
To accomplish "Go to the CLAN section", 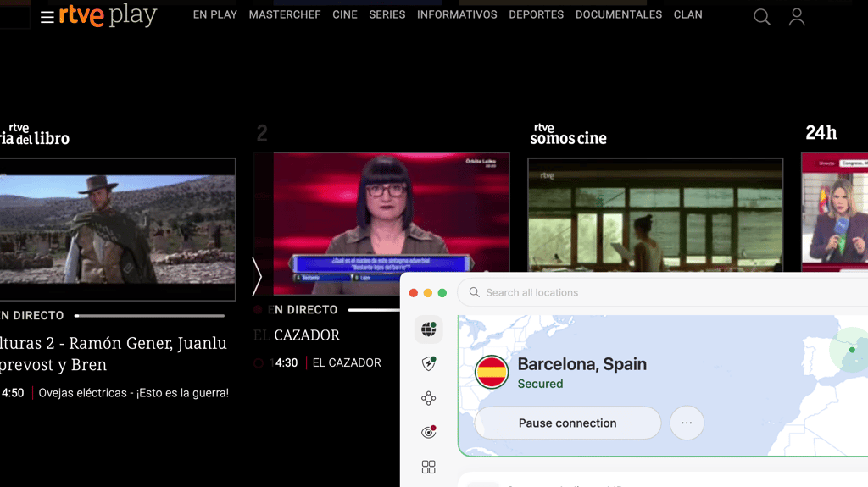I will 687,15.
